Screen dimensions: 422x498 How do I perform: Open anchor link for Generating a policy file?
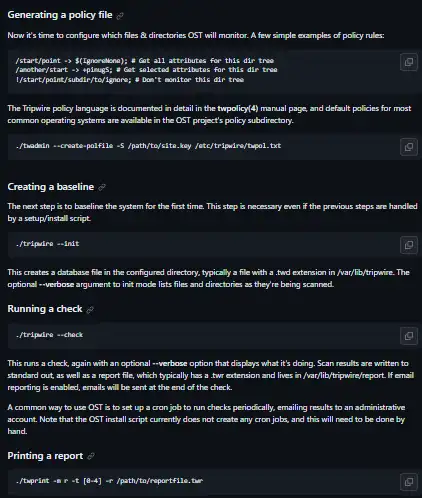coord(120,16)
